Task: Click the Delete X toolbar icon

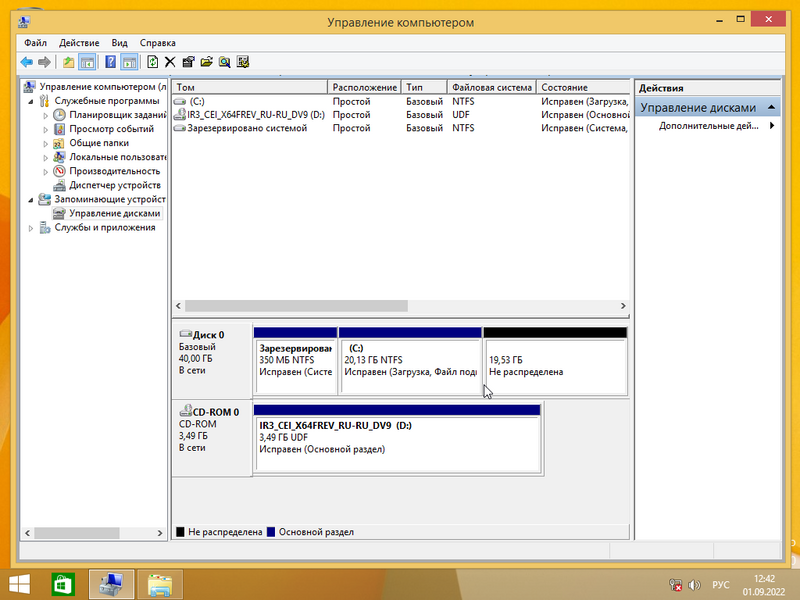Action: [170, 62]
